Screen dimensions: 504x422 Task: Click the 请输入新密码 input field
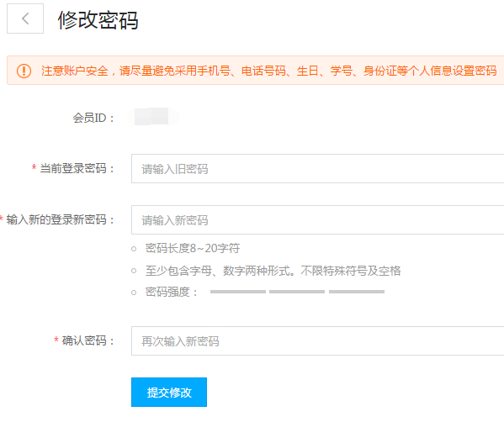coord(317,220)
